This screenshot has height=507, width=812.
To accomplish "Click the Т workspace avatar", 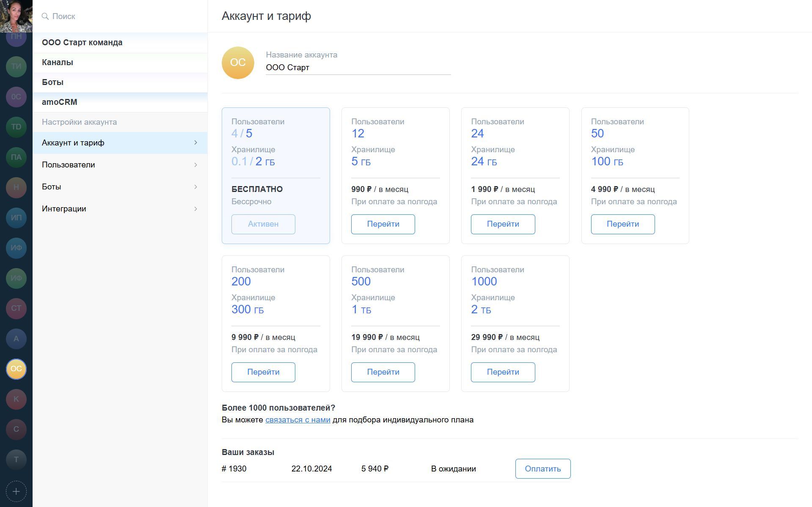I will pyautogui.click(x=16, y=460).
